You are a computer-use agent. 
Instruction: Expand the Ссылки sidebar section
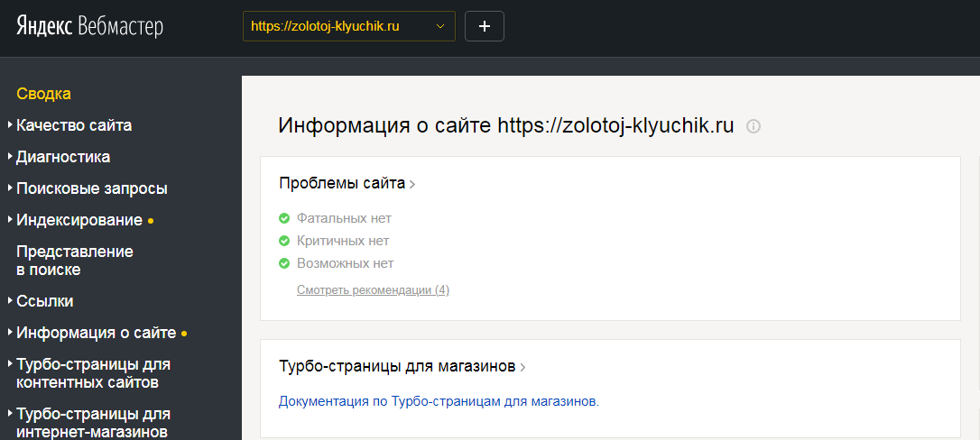tap(45, 301)
